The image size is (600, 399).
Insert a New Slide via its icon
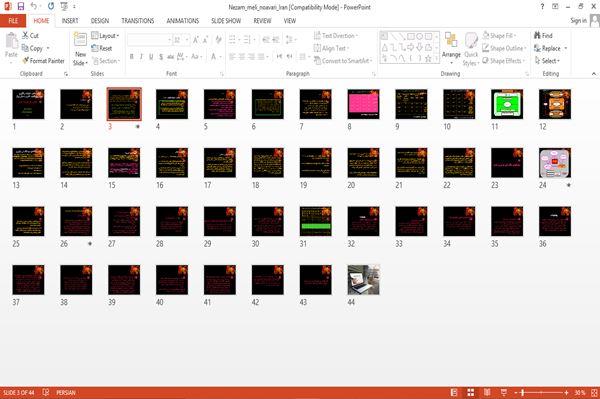(x=80, y=39)
